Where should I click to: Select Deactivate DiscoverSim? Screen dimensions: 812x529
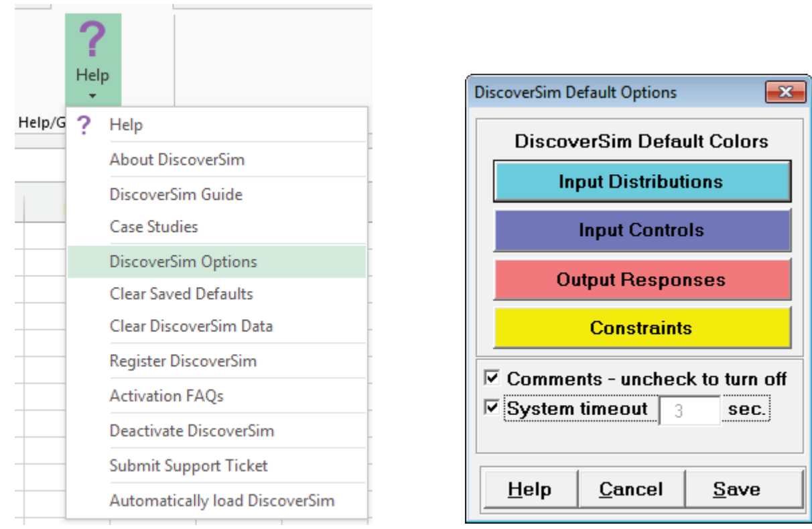(192, 430)
